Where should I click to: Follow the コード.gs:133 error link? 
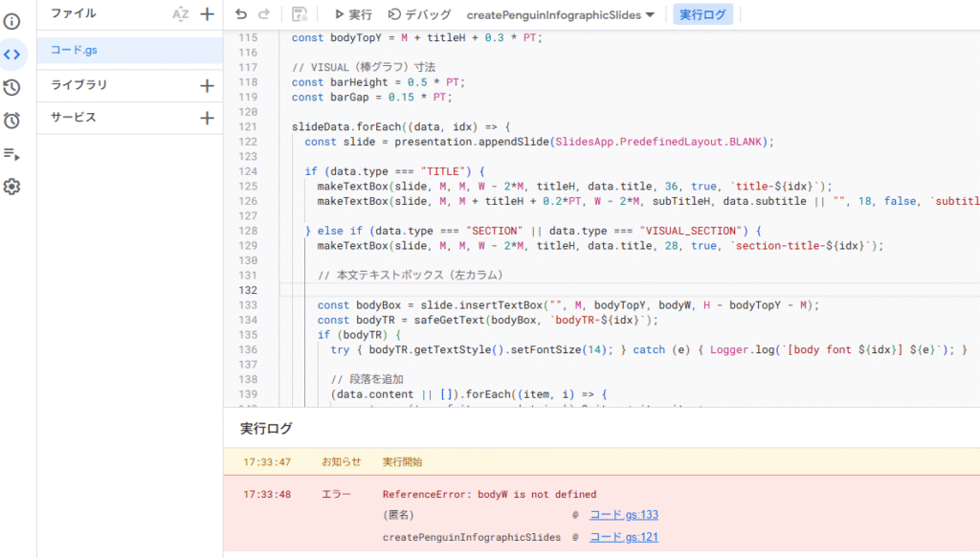[x=623, y=515]
